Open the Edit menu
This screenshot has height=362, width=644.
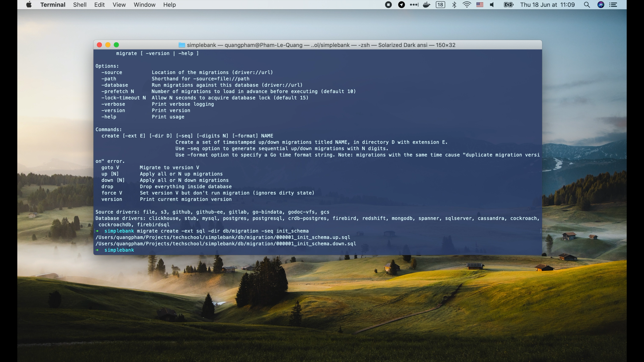99,5
